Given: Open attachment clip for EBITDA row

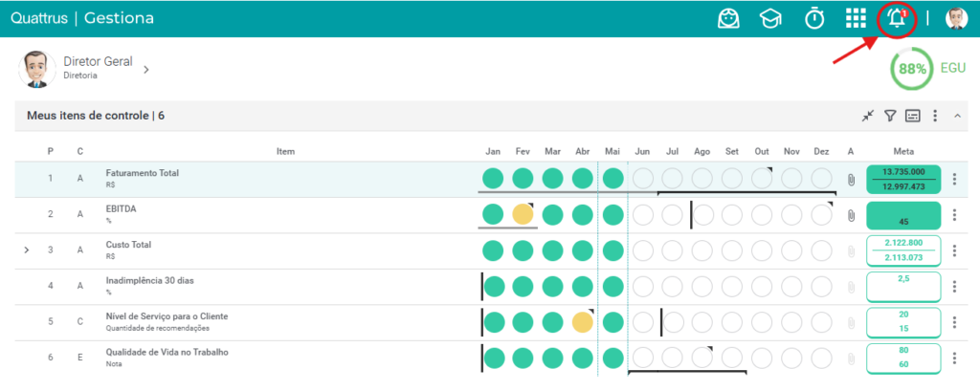Looking at the screenshot, I should (x=851, y=215).
